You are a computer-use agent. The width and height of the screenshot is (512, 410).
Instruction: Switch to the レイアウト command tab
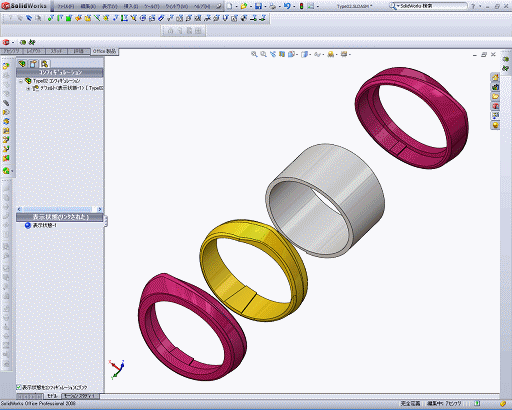click(34, 51)
